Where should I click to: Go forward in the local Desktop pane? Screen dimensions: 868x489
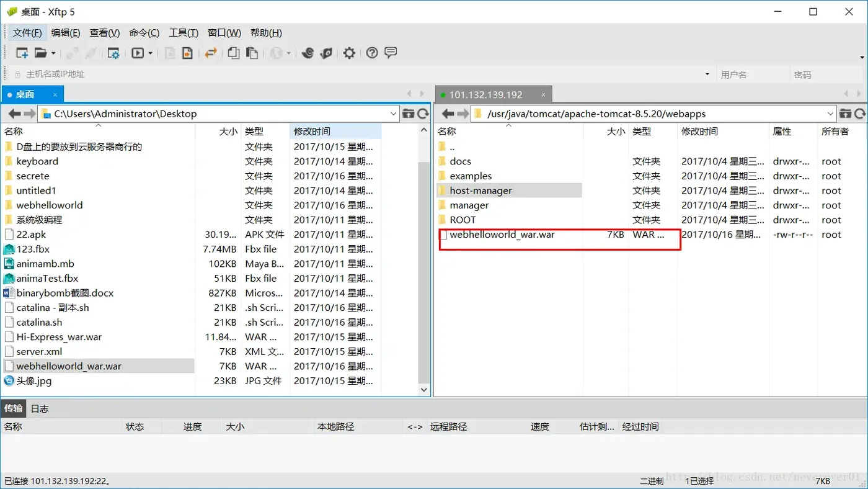30,114
